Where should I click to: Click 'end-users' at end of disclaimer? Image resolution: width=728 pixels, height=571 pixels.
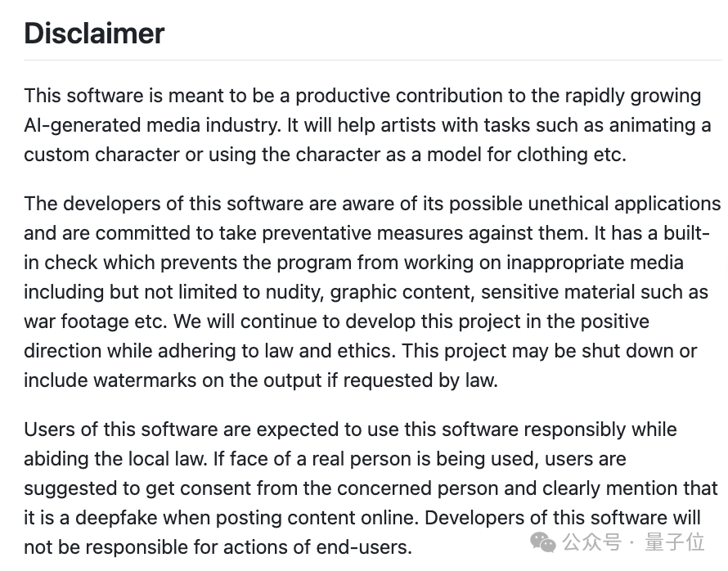(x=363, y=547)
